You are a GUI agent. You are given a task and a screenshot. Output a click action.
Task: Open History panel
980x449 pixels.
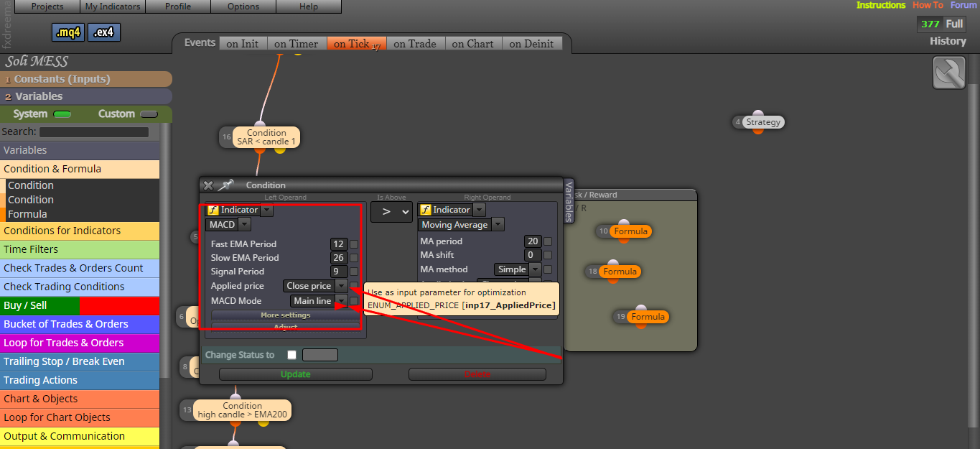click(x=948, y=41)
